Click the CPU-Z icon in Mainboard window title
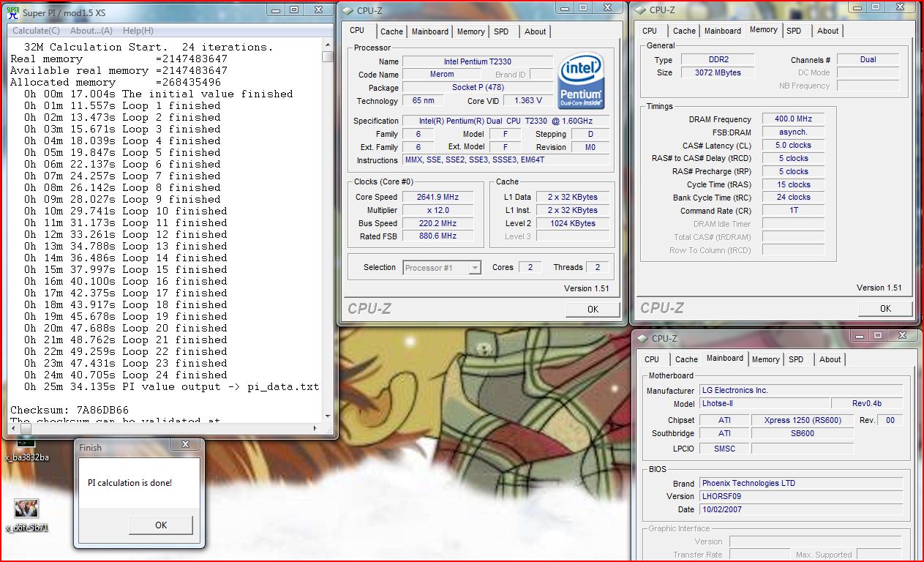Screen dimensions: 924x562 [643, 338]
